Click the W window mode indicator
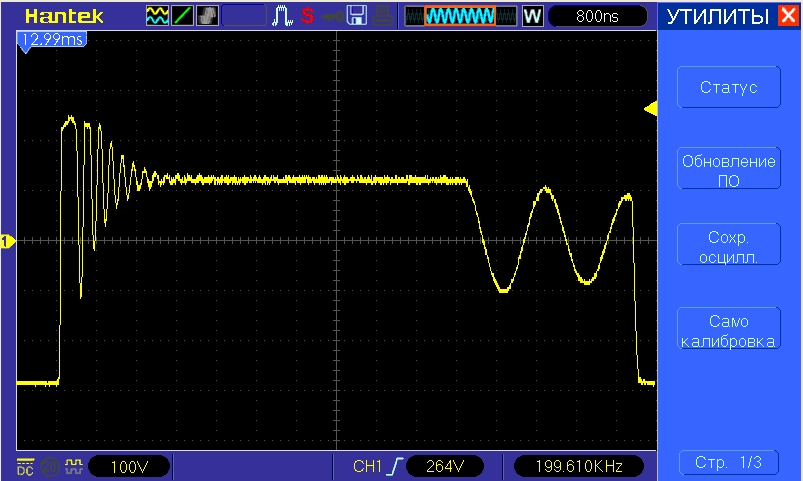The image size is (803, 481). [532, 16]
